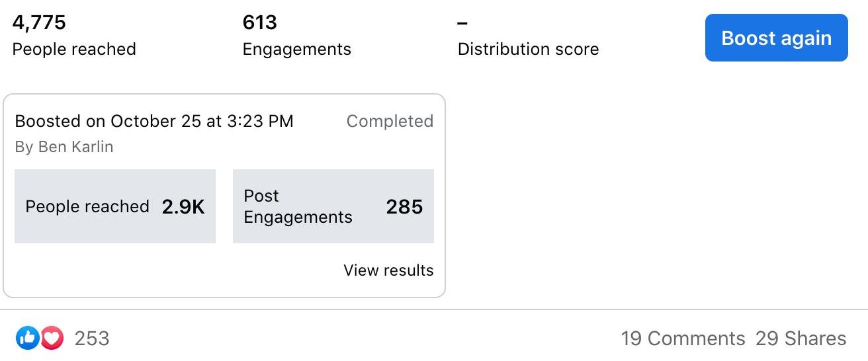The width and height of the screenshot is (868, 361).
Task: Click the By Ben Karlin byline
Action: [x=64, y=147]
